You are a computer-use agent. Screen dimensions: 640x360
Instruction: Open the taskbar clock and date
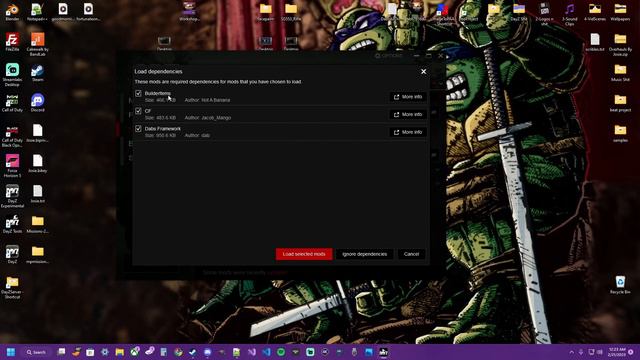(617, 352)
